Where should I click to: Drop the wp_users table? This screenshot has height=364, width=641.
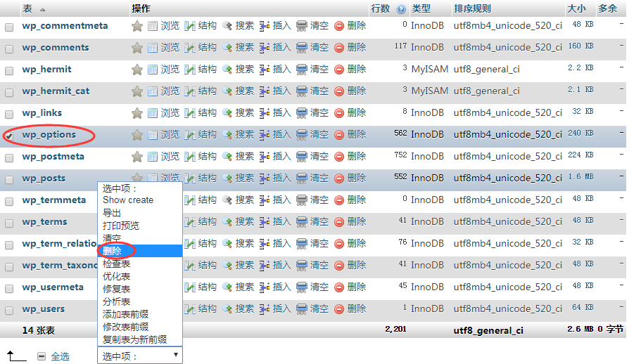350,309
